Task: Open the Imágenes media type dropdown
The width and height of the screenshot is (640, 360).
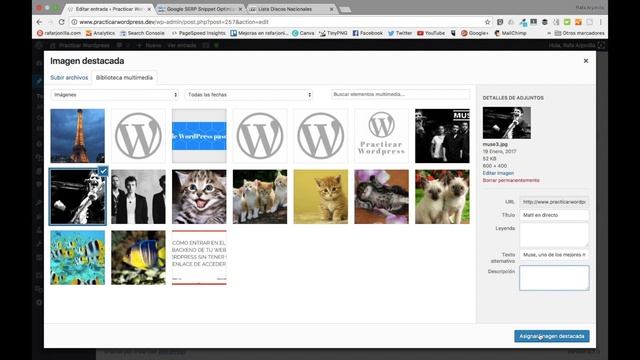Action: [115, 95]
